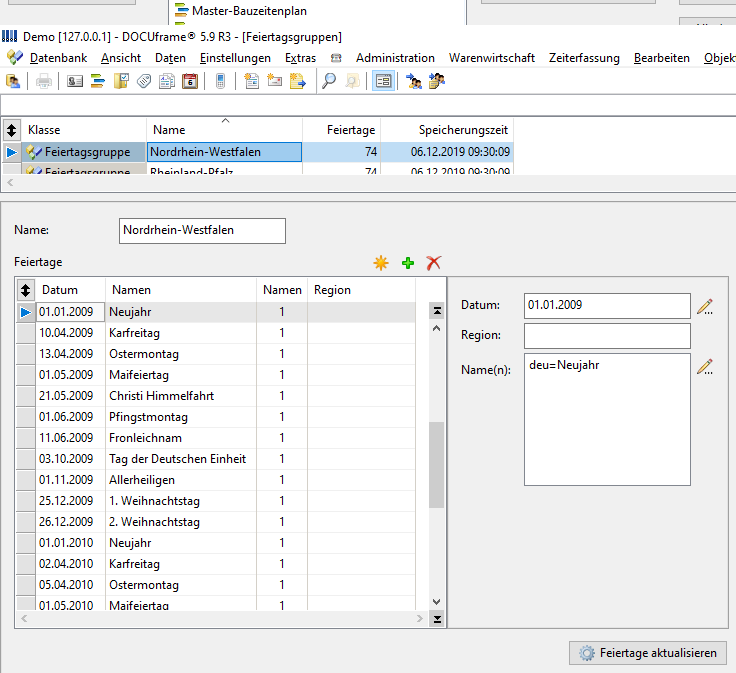Click the jump-to-top button of Feiertage scrollbar
The width and height of the screenshot is (736, 673).
pos(437,311)
